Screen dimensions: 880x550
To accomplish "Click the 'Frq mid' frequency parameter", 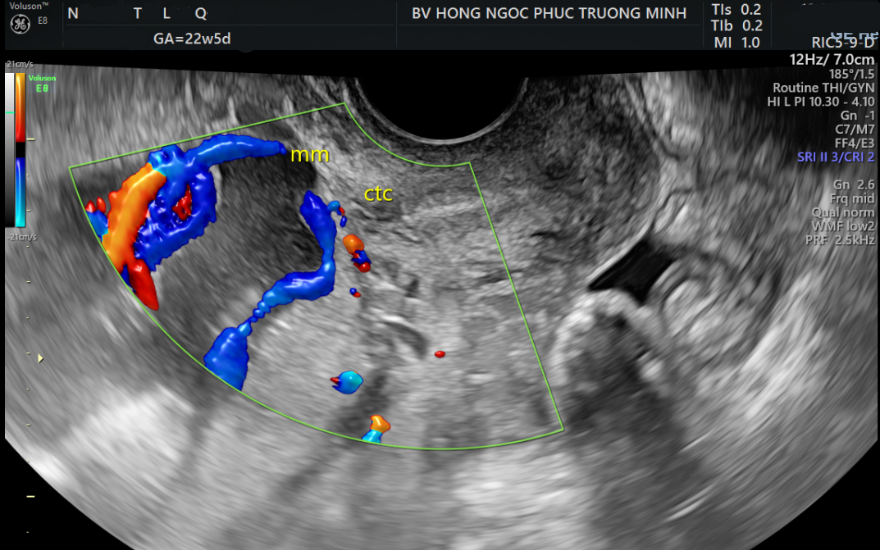I will 851,199.
